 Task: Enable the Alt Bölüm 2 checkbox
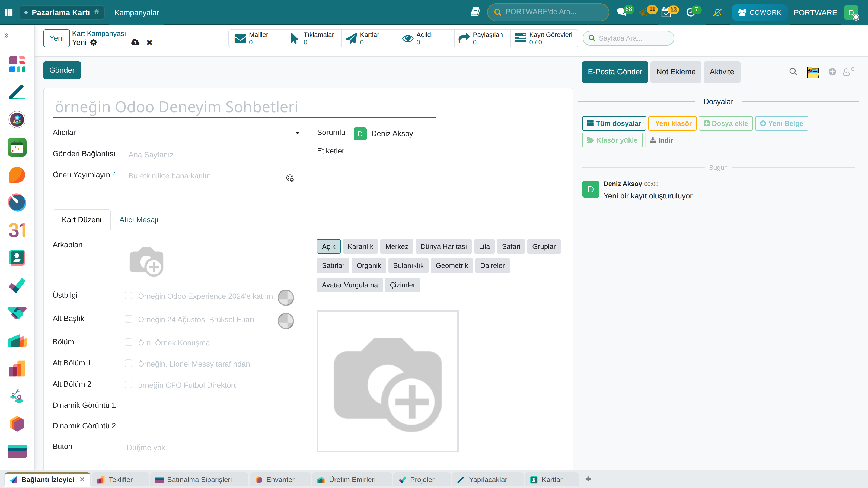pos(128,384)
